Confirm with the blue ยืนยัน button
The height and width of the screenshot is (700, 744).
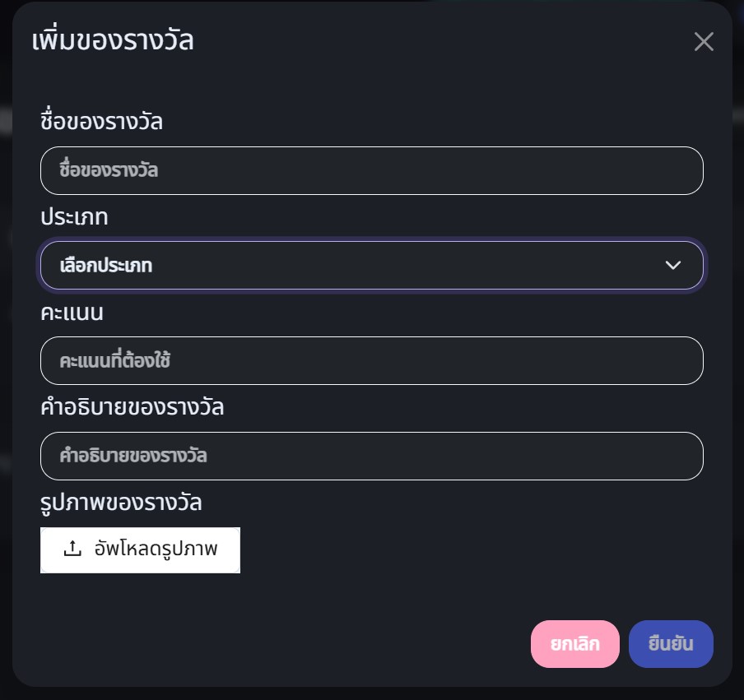(x=671, y=644)
